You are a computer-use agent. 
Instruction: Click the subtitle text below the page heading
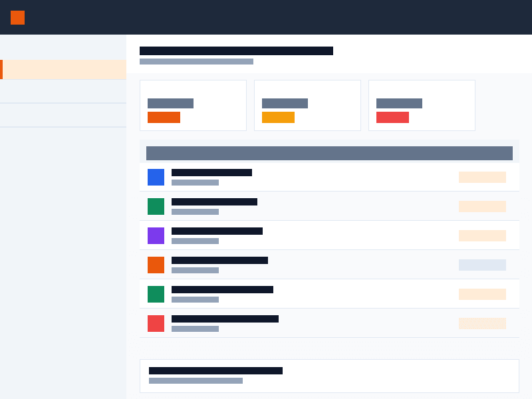(196, 61)
